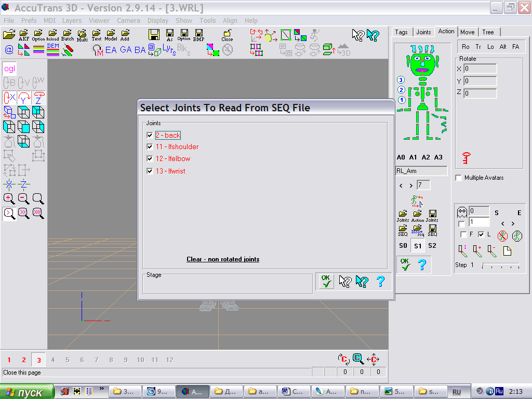Image resolution: width=532 pixels, height=399 pixels.
Task: Open the File menu
Action: [9, 20]
